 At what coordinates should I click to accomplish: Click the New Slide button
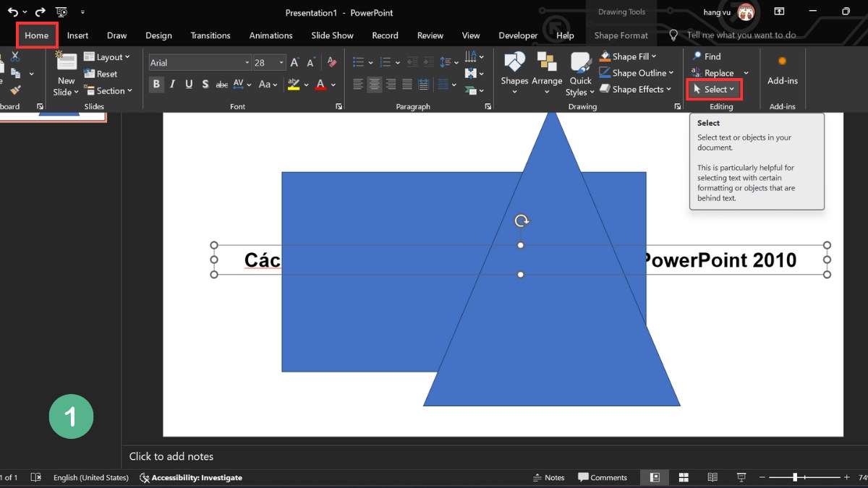coord(66,74)
